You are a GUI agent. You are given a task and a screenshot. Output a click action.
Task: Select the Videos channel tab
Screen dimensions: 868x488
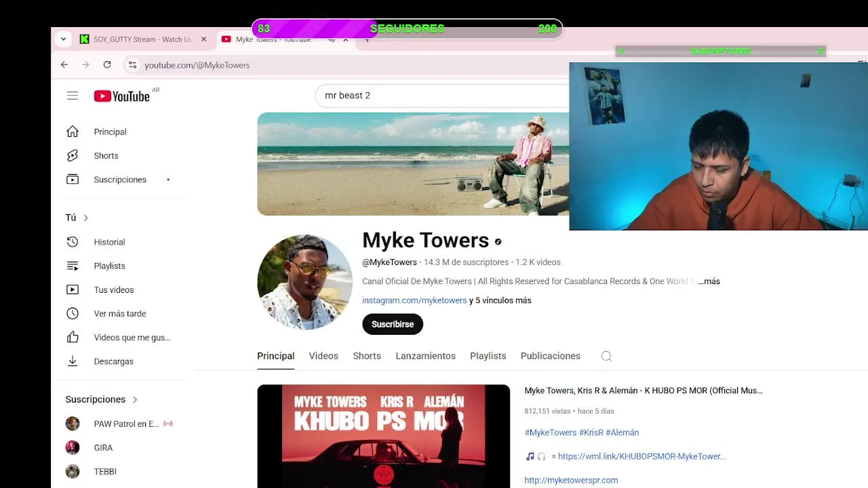tap(323, 356)
